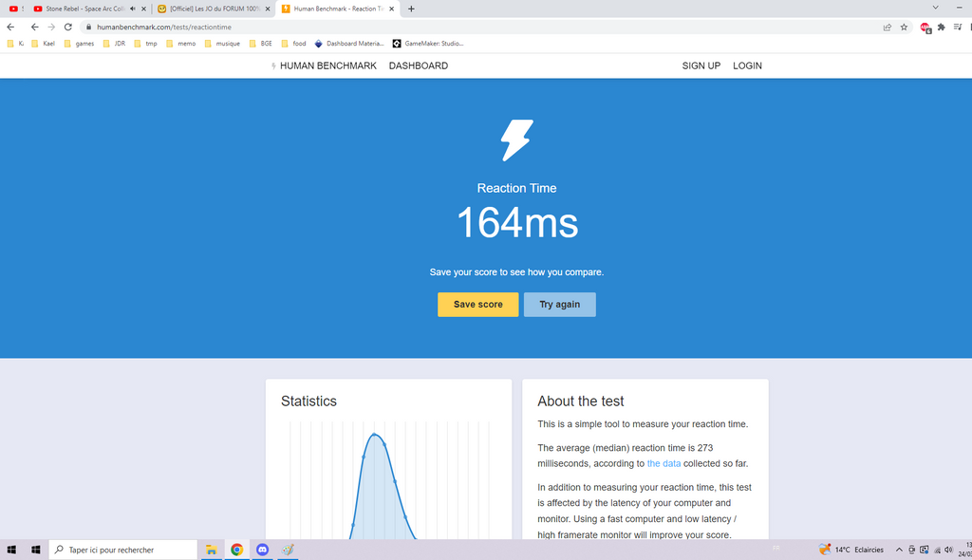Bookmark this page with the star icon
Screen dimensions: 972x560
[x=905, y=28]
